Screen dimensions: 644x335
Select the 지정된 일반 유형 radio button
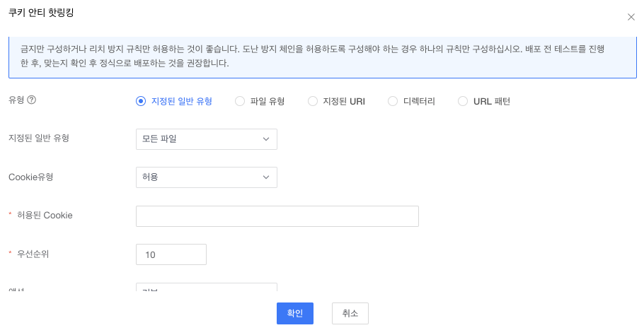(140, 101)
